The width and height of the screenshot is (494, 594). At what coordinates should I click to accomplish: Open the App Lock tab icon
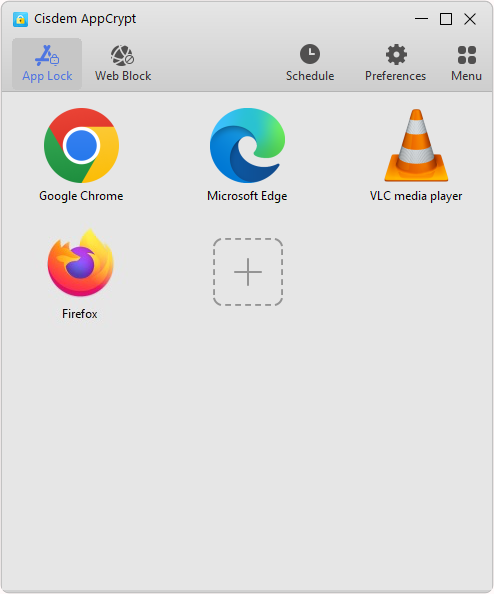click(47, 55)
